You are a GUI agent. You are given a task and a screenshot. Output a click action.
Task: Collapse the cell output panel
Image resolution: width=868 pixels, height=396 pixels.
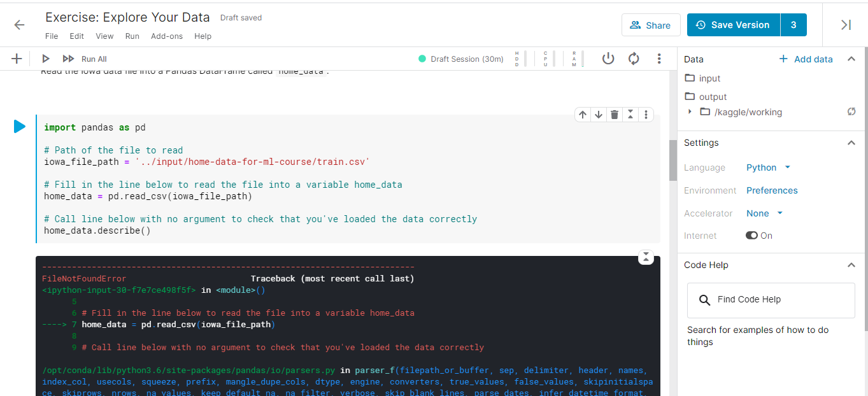tap(646, 257)
